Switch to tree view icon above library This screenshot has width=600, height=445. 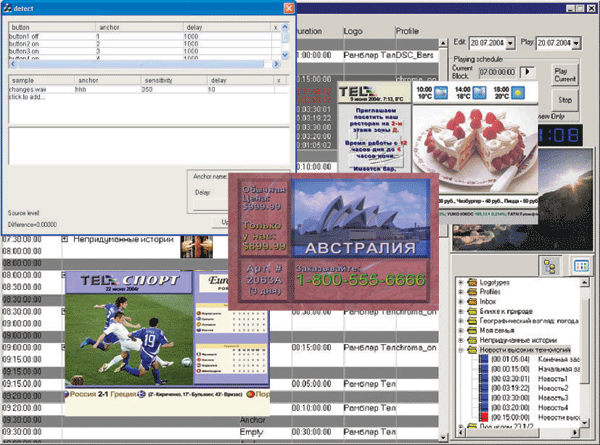pos(549,266)
